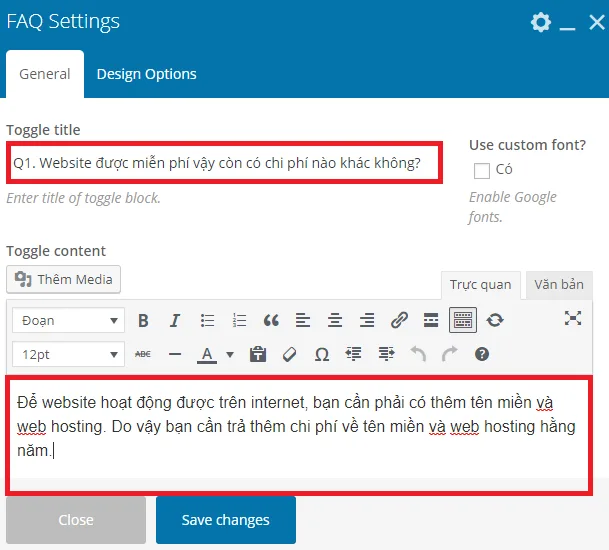The width and height of the screenshot is (609, 550).
Task: Switch editor to Trực quan tab
Action: tap(480, 285)
